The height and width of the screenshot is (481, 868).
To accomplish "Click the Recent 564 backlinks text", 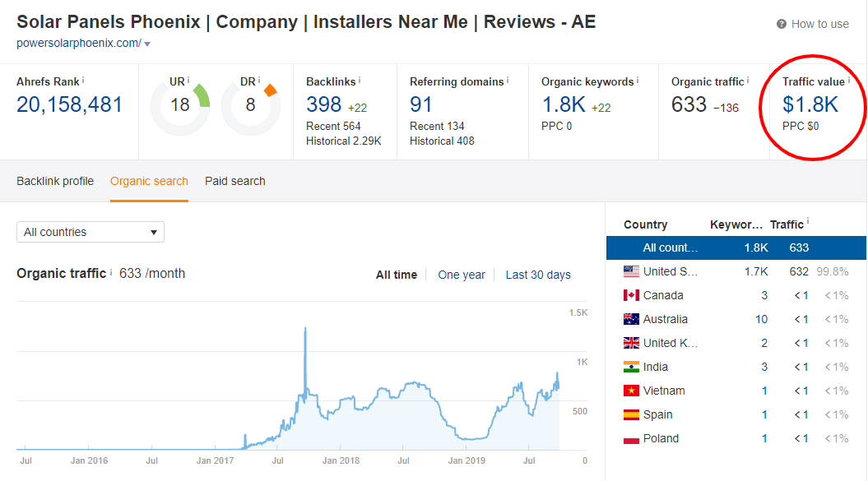I will (333, 126).
